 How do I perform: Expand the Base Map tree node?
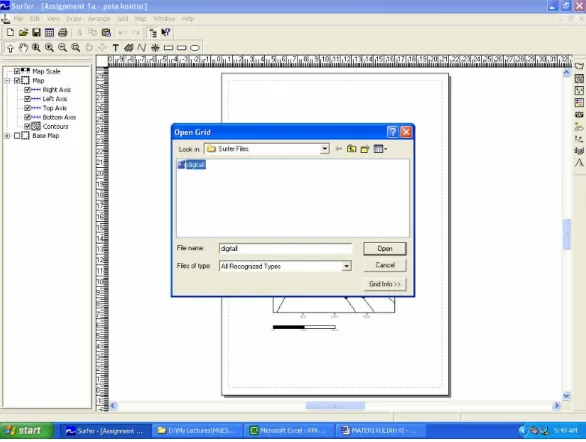[x=7, y=136]
